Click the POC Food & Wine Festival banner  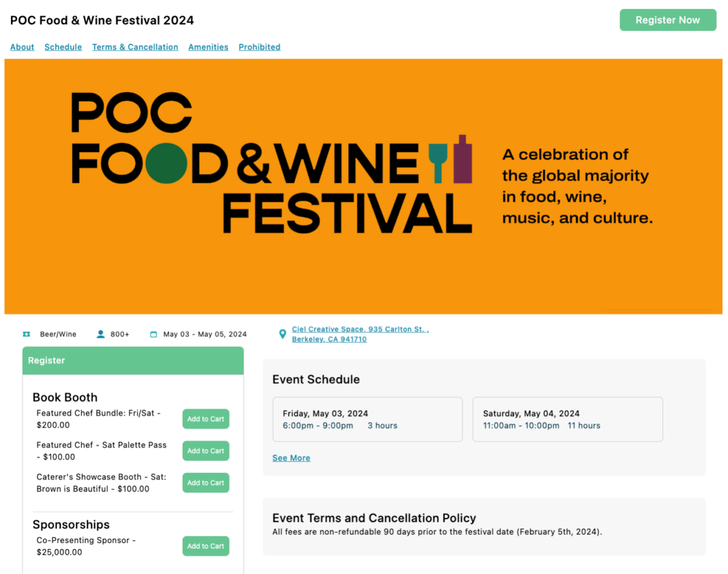pyautogui.click(x=363, y=186)
